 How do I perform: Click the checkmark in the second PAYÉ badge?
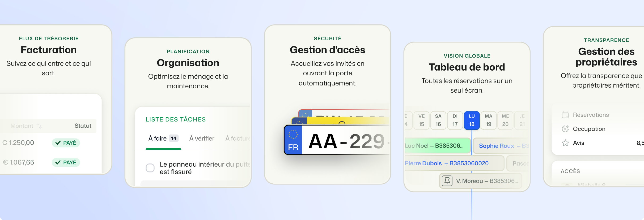point(58,162)
